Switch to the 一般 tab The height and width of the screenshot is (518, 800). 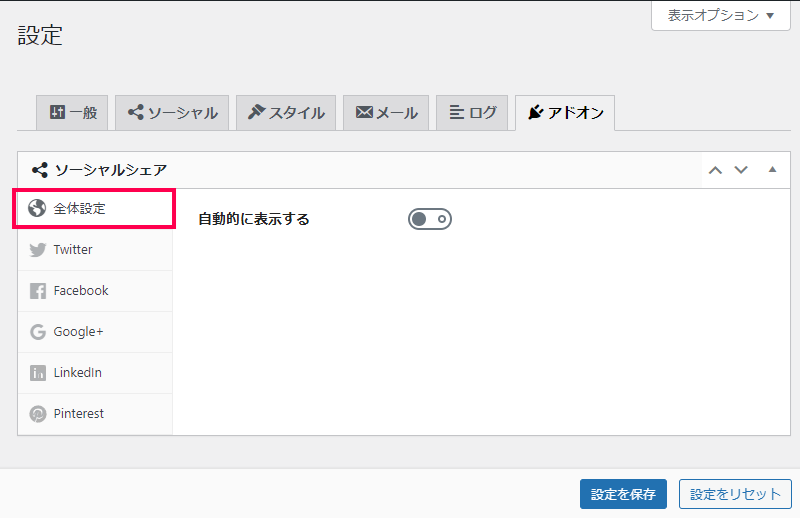point(72,113)
